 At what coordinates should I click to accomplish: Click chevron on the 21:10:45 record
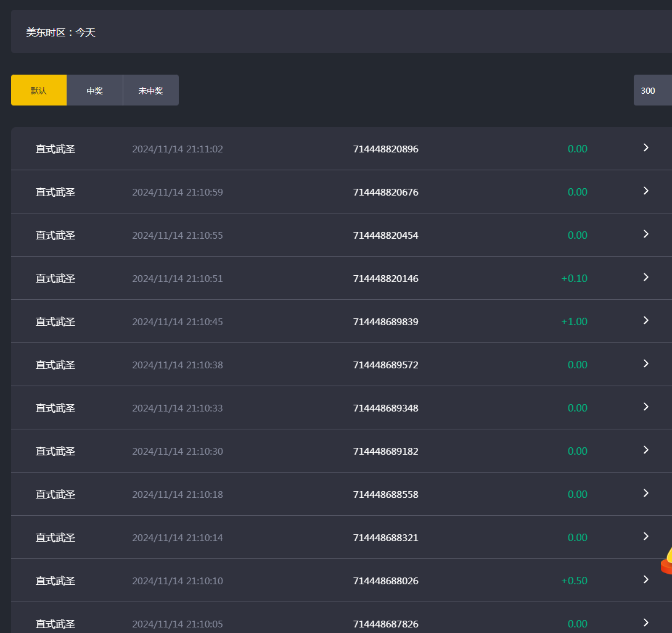coord(645,320)
